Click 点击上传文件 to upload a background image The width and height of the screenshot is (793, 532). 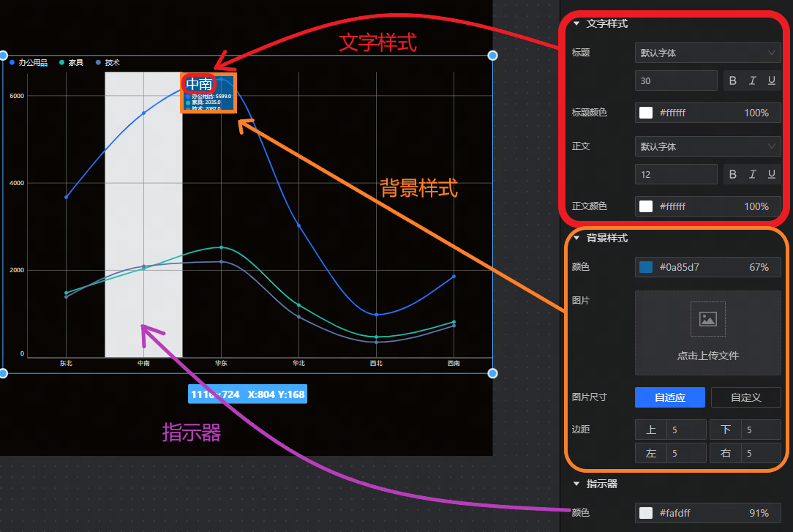707,356
